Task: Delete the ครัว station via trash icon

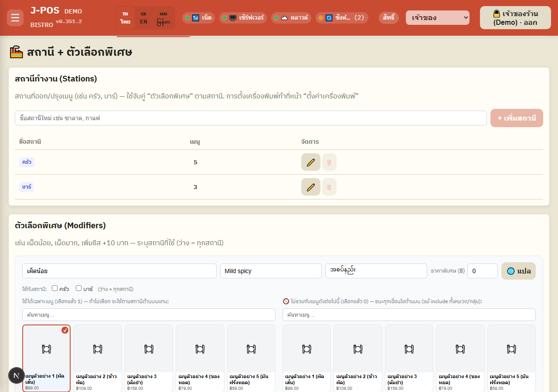Action: click(x=329, y=162)
